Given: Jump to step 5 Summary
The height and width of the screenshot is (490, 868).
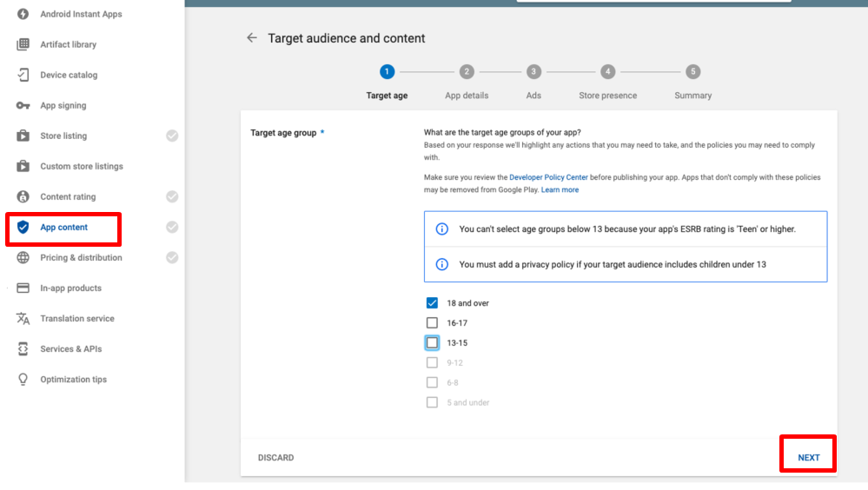Looking at the screenshot, I should click(x=692, y=72).
